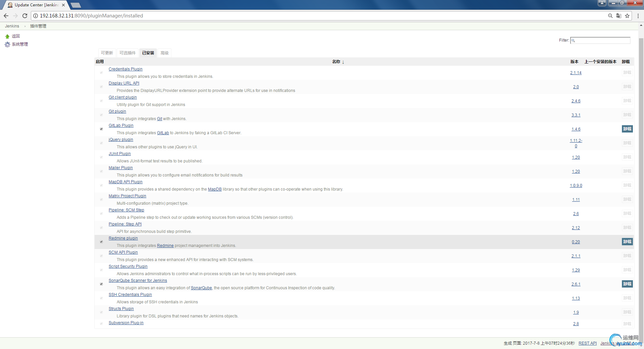Open the Credentials Plugin link
The width and height of the screenshot is (644, 349).
pos(125,69)
